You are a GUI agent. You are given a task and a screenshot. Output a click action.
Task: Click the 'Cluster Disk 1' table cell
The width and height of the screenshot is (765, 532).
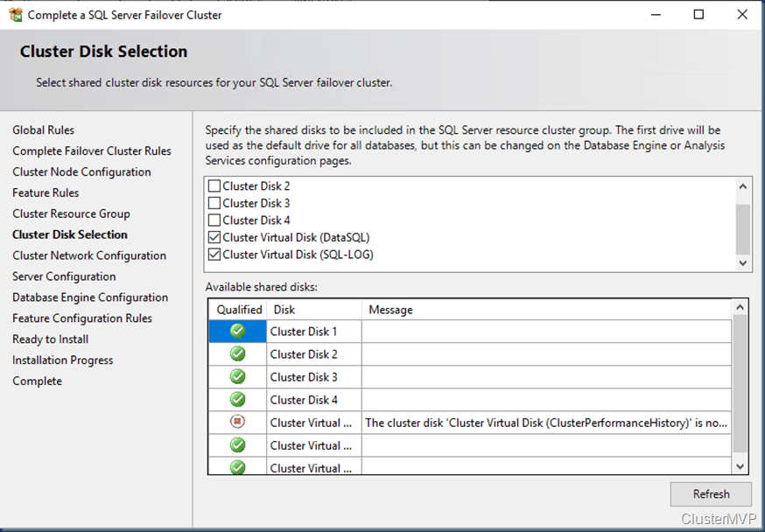point(314,332)
